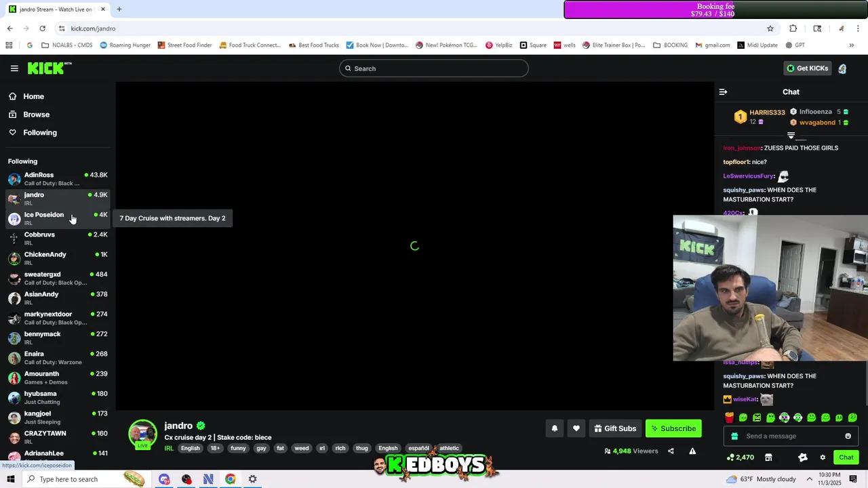Expand the pinned leaderboard chevron in chat
Image resolution: width=868 pixels, height=488 pixels.
[x=791, y=136]
